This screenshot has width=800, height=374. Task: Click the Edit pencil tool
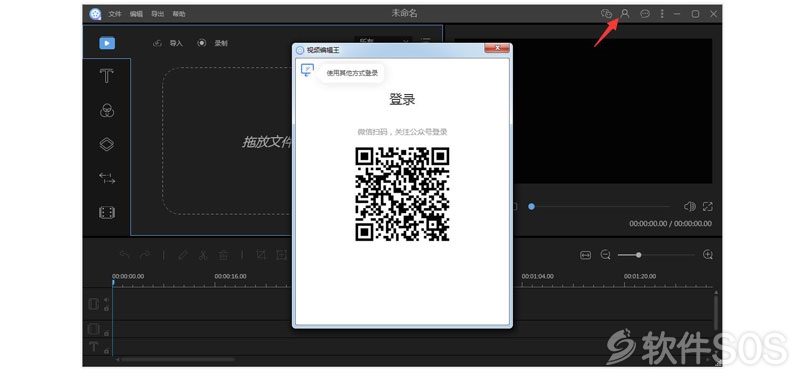[183, 255]
